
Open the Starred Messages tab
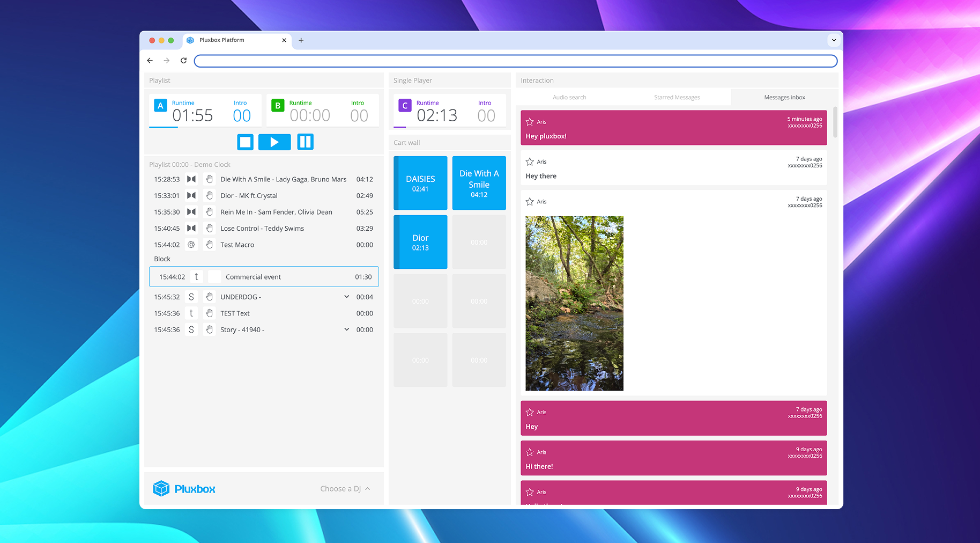click(677, 98)
